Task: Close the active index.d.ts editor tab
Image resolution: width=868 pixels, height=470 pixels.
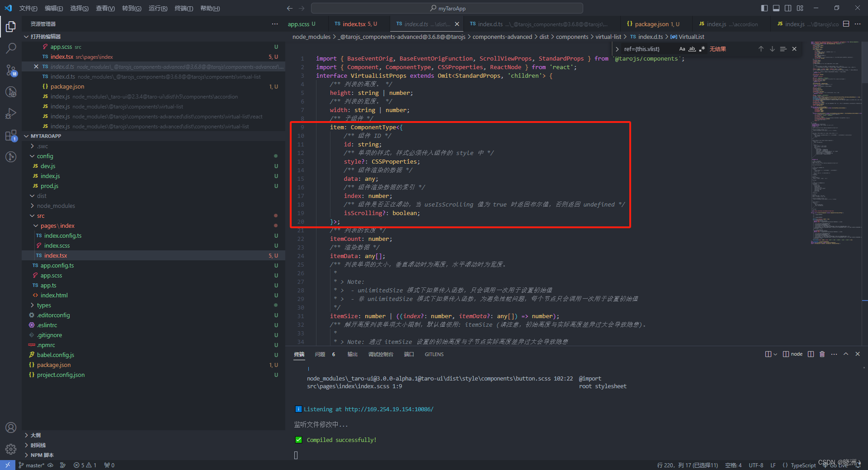Action: (457, 24)
